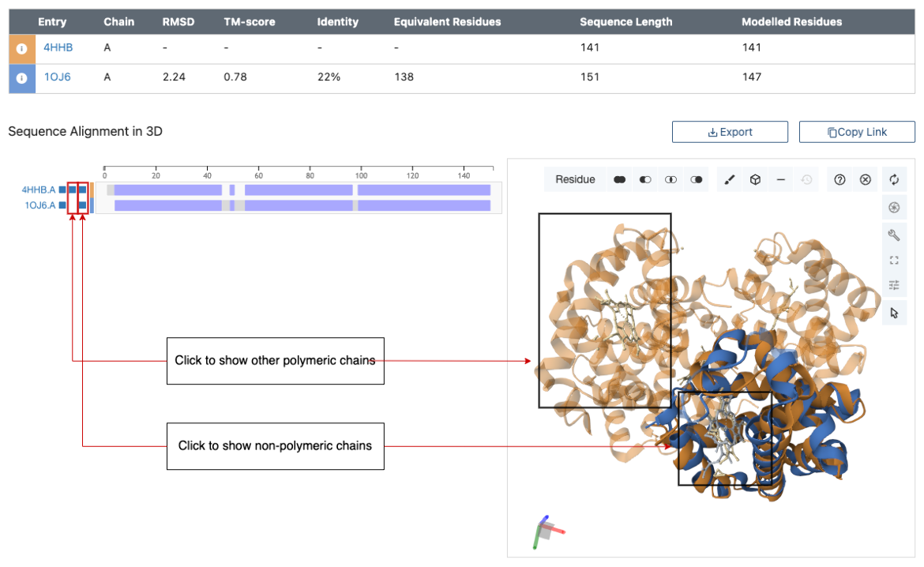Click the minus subtract selection icon
The image size is (924, 567).
(780, 180)
